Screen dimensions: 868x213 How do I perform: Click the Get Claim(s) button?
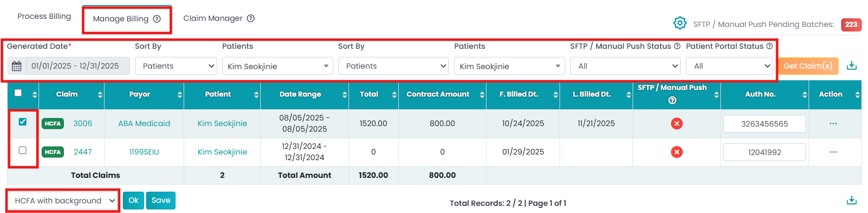[x=808, y=66]
